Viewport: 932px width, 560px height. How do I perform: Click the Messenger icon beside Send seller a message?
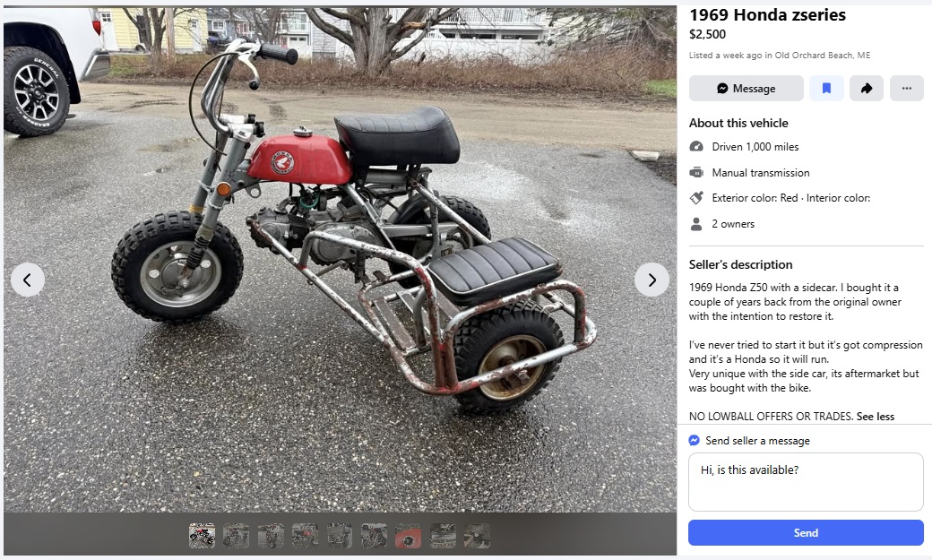[694, 441]
